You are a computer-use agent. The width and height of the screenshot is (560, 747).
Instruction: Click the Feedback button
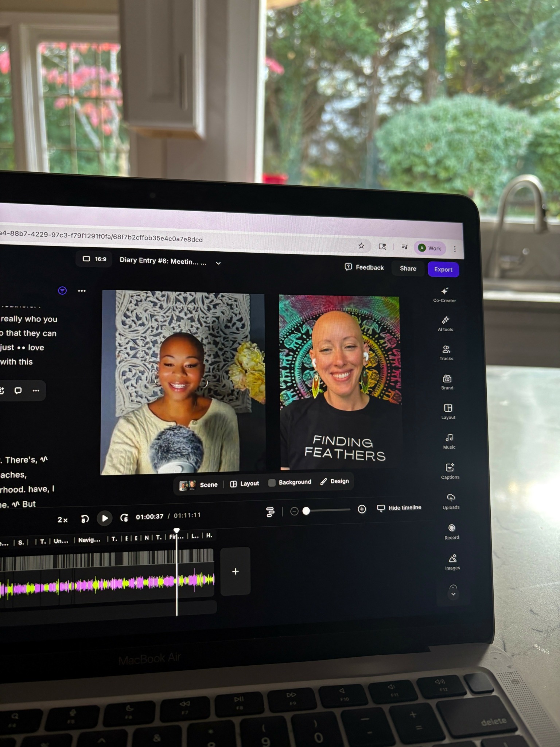click(x=364, y=267)
